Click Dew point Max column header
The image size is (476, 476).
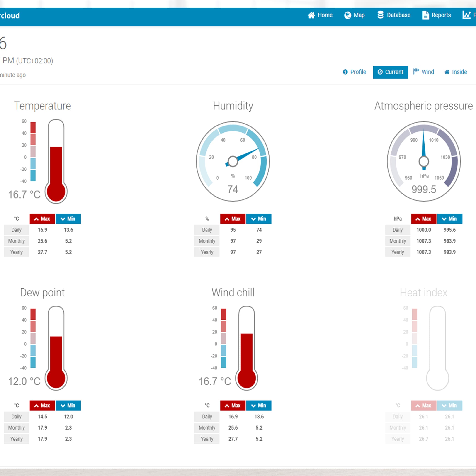42,406
